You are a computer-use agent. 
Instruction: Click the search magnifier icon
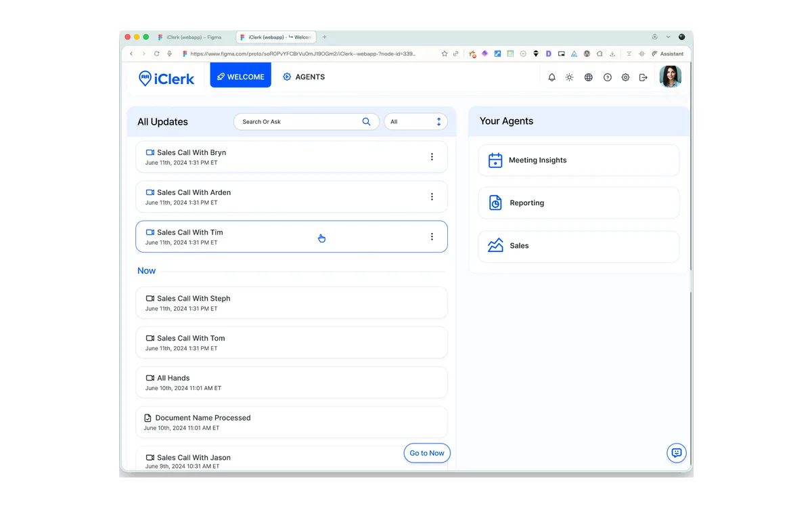366,122
